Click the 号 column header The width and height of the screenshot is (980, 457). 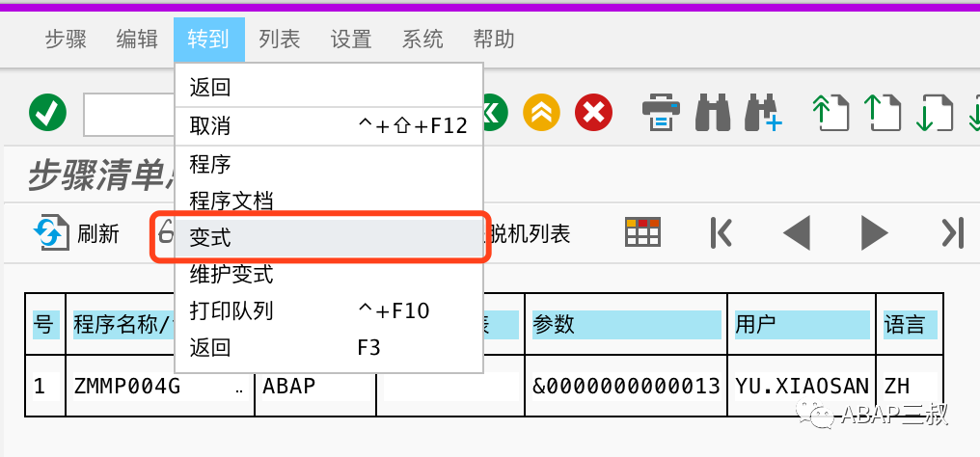tap(45, 325)
